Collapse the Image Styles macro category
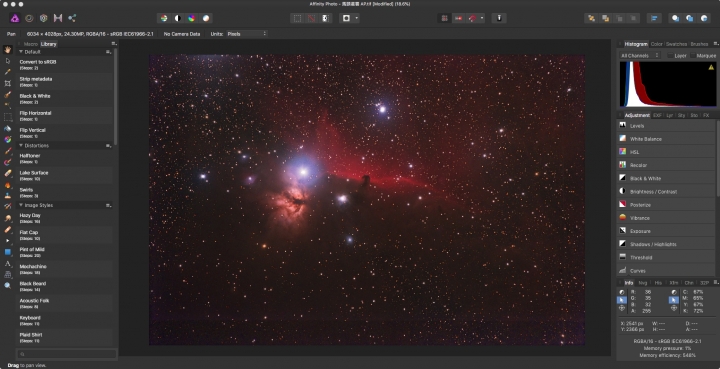This screenshot has height=369, width=720. click(21, 205)
